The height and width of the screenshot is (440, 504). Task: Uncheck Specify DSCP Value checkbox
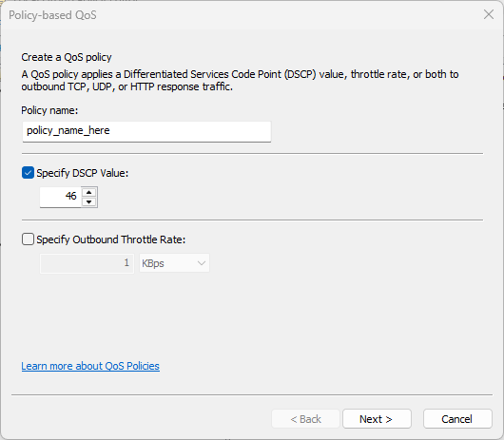pos(28,173)
